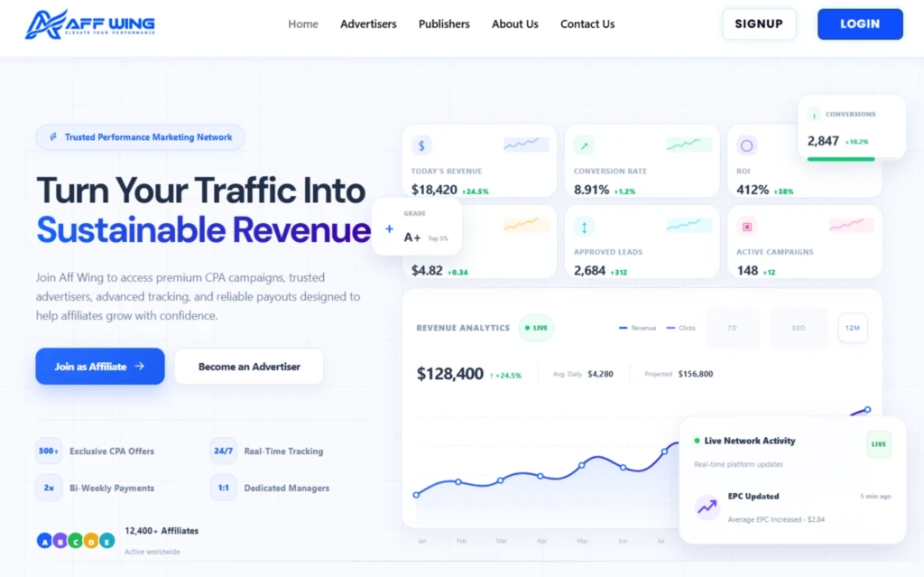Open the Advertisers nav item

click(368, 24)
